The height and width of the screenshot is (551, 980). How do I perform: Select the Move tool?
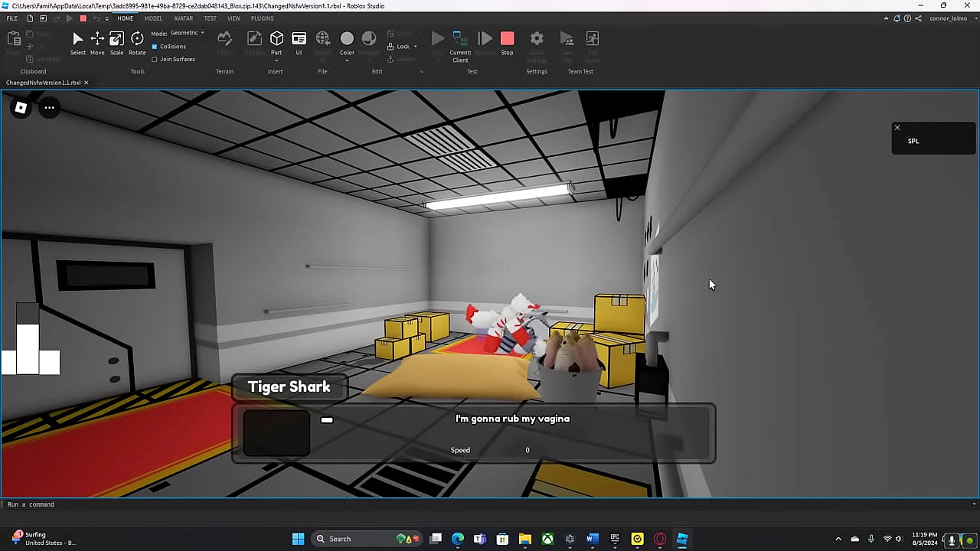[x=96, y=41]
